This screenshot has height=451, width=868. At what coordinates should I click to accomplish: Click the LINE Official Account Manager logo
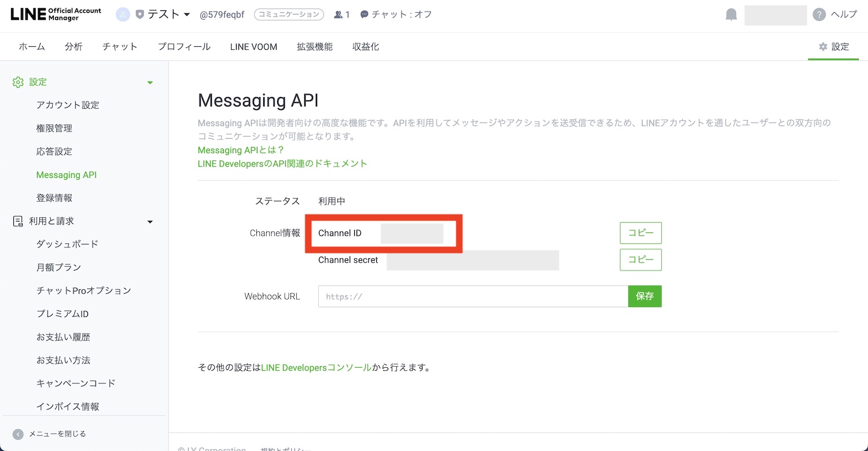56,14
